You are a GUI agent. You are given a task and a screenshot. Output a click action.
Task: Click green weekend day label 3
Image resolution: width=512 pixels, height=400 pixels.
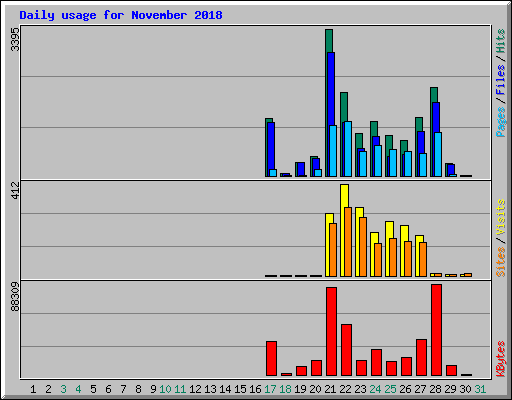click(x=63, y=389)
